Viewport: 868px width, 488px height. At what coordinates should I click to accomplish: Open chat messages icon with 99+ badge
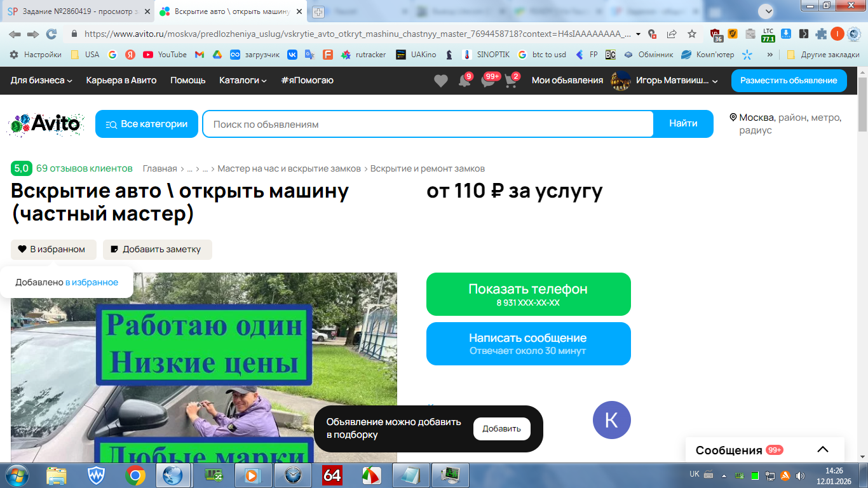pyautogui.click(x=489, y=81)
